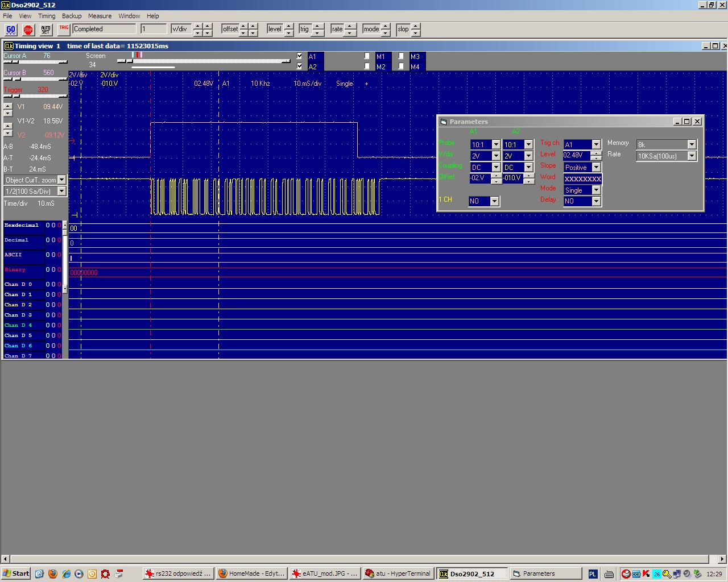This screenshot has width=728, height=582.
Task: Toggle the A2 channel checkbox
Action: (x=300, y=66)
